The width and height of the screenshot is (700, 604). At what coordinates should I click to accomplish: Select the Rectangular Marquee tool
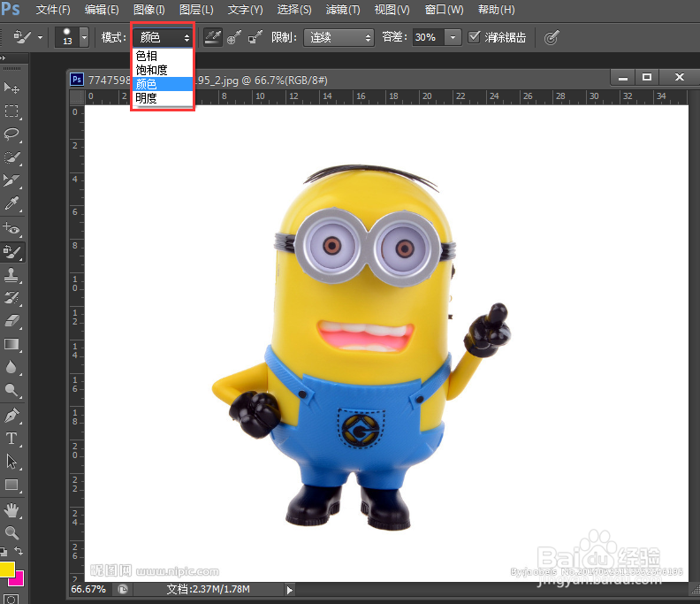click(x=11, y=111)
